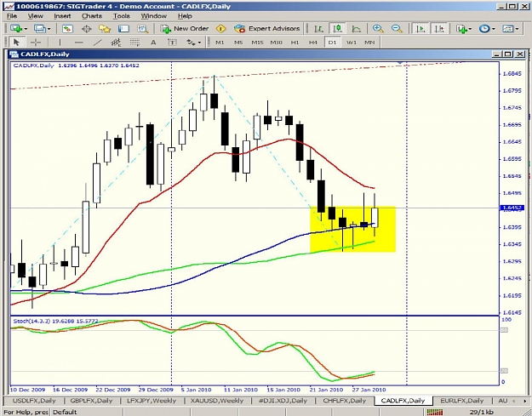Open the Data Window crosshair-target icon

pyautogui.click(x=86, y=29)
